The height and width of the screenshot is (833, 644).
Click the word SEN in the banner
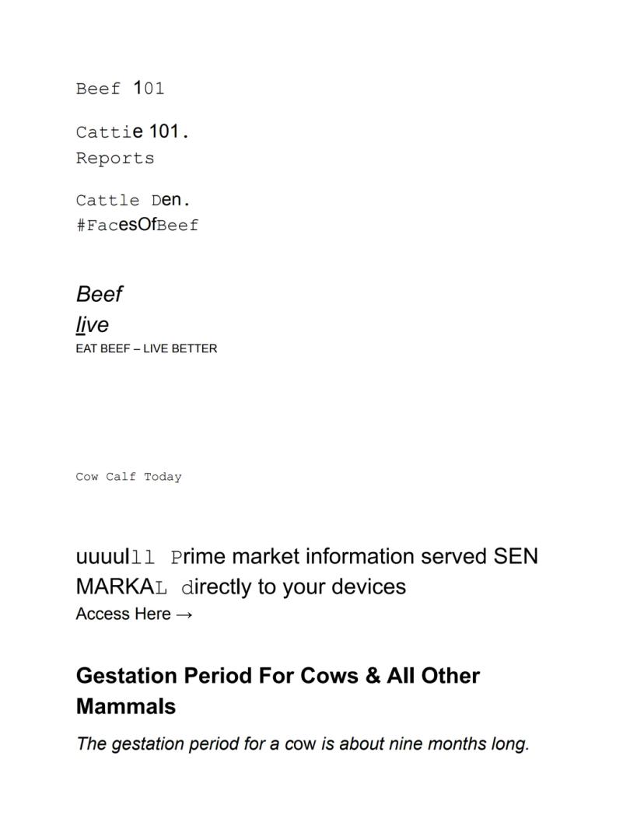(x=516, y=557)
